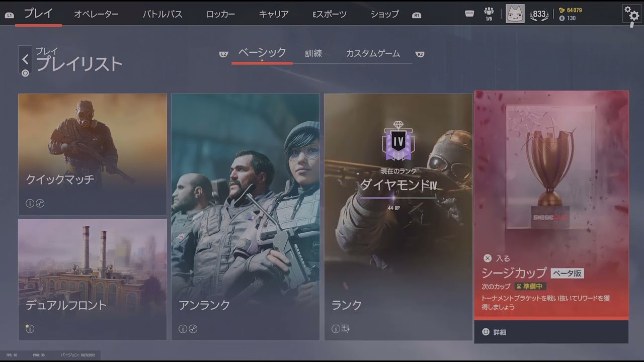Click the R1 shoulder button icon

[417, 15]
